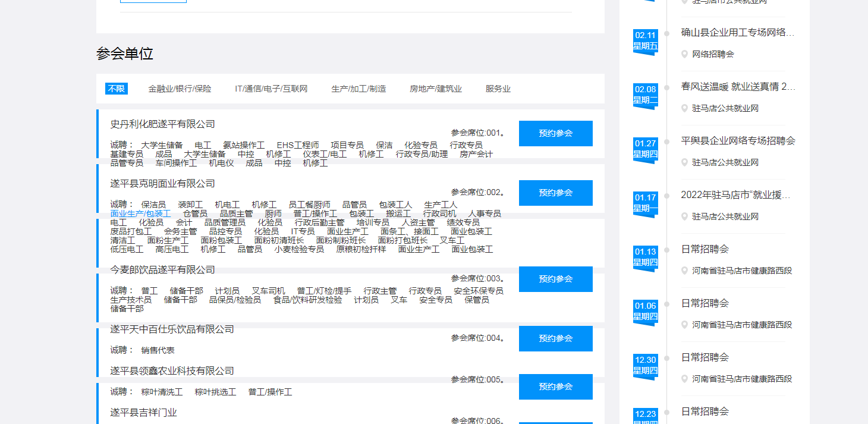The height and width of the screenshot is (424, 868).
Task: Click 预约参会 for 今麦郎饮品遂平有限公司
Action: pos(556,279)
